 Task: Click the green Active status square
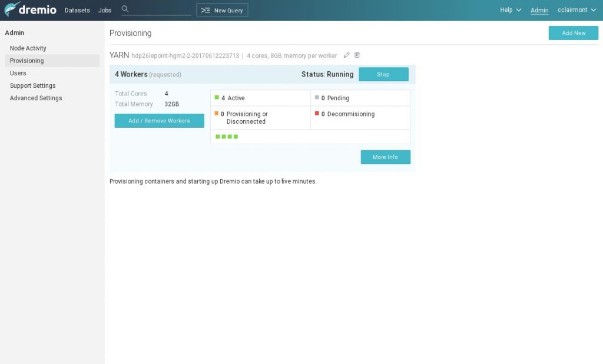pyautogui.click(x=217, y=98)
